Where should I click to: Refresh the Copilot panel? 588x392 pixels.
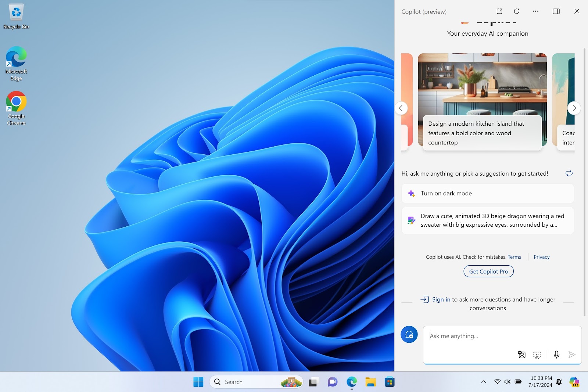click(517, 11)
